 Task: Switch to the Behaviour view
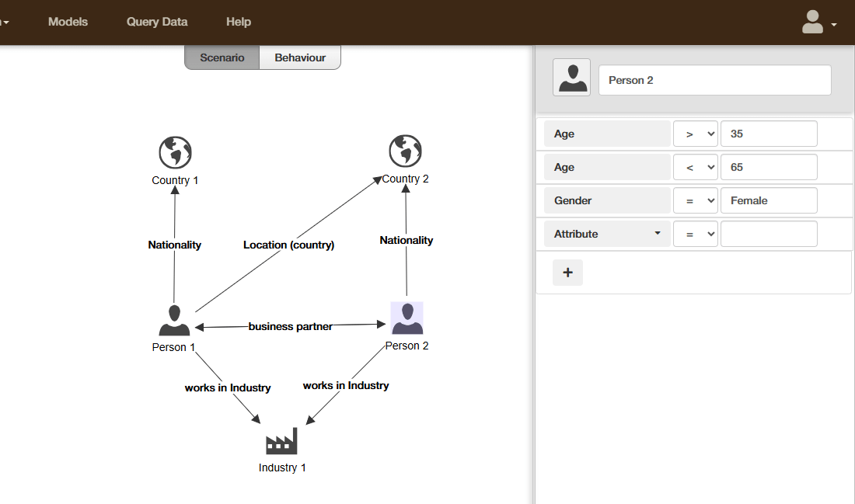click(300, 57)
